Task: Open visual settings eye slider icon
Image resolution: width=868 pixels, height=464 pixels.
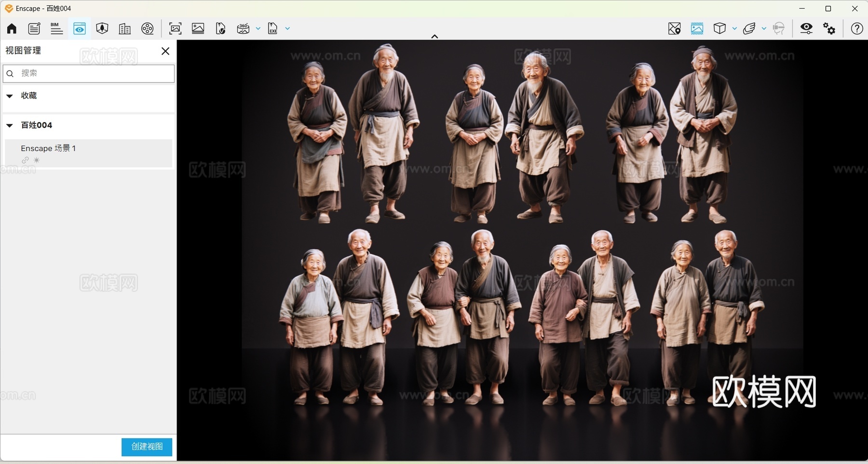Action: click(x=806, y=28)
